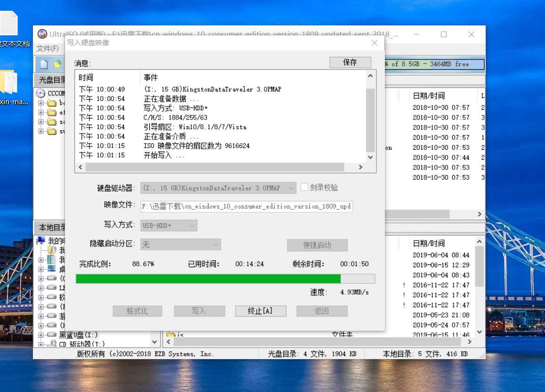Open the 写入方式 USB-HDD+ dropdown

coord(169,225)
